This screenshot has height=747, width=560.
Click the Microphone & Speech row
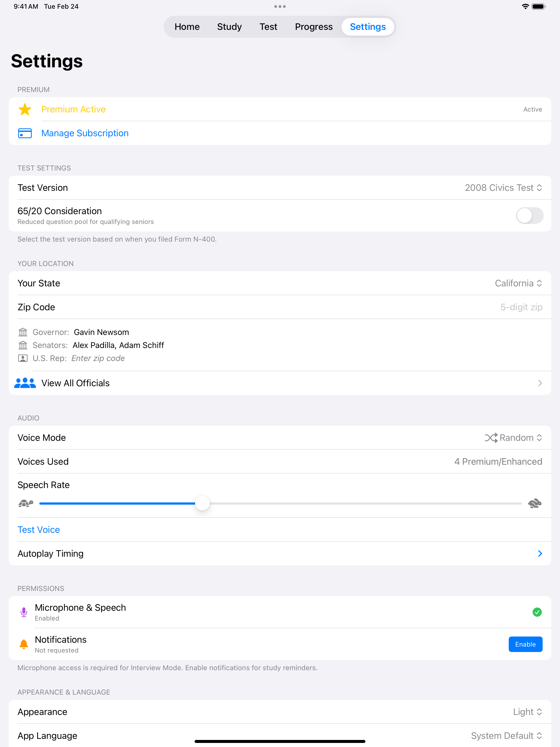click(280, 612)
